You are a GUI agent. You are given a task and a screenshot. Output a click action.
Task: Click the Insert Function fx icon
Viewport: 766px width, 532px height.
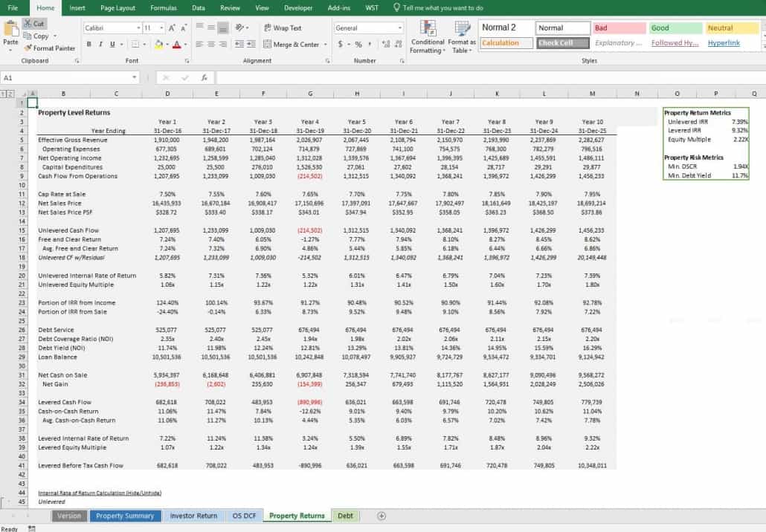205,77
